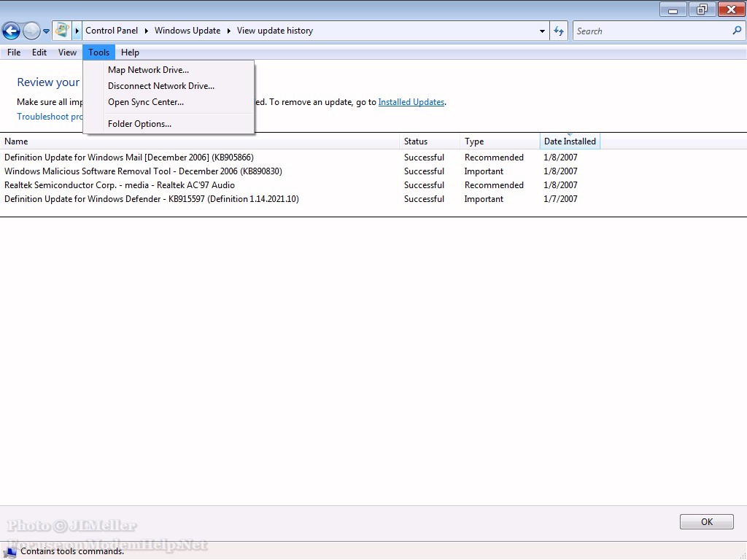Open the recent pages dropdown arrow
This screenshot has width=747, height=560.
(47, 31)
